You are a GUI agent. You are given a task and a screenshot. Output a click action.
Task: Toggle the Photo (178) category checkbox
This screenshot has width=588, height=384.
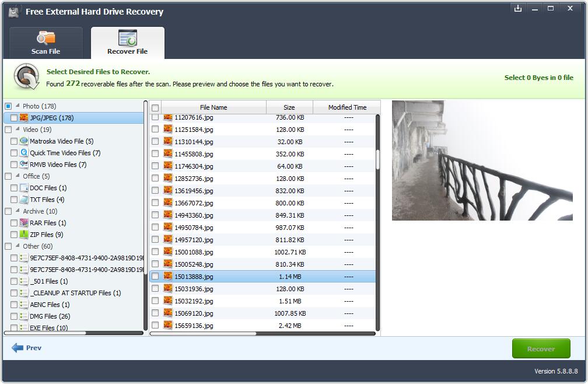(8, 106)
